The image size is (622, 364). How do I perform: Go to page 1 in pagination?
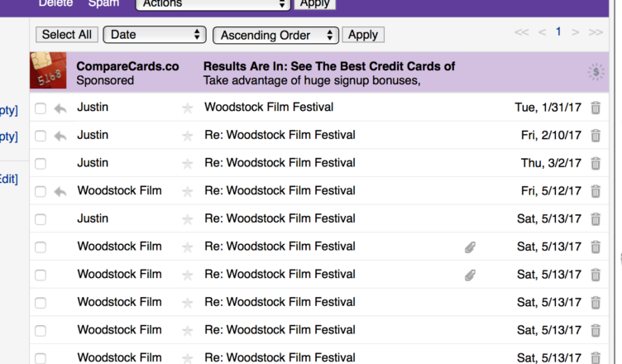pyautogui.click(x=558, y=32)
